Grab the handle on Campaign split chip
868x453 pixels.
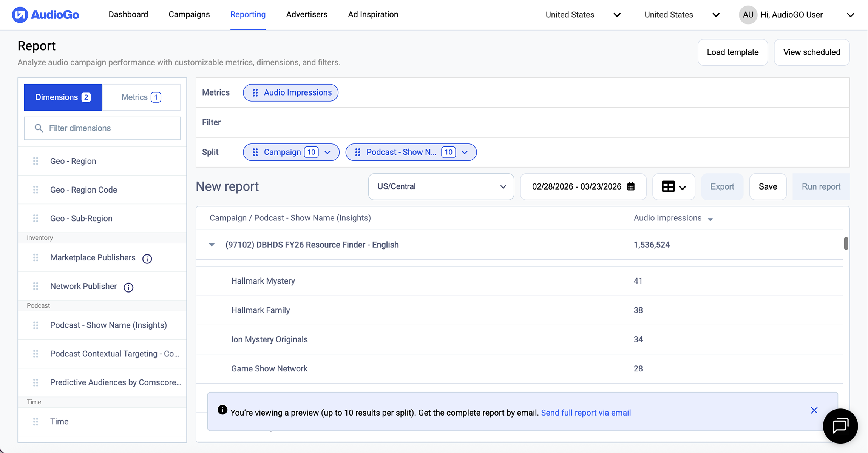coord(255,152)
